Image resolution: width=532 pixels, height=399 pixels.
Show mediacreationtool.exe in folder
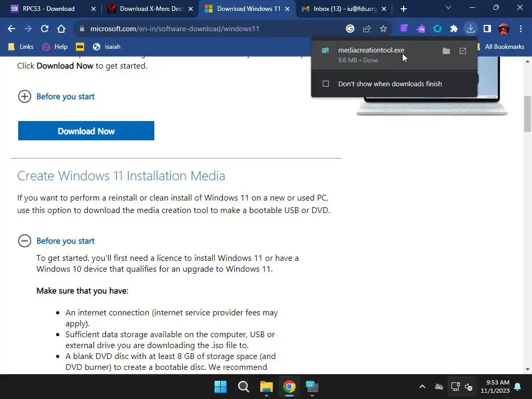click(446, 51)
